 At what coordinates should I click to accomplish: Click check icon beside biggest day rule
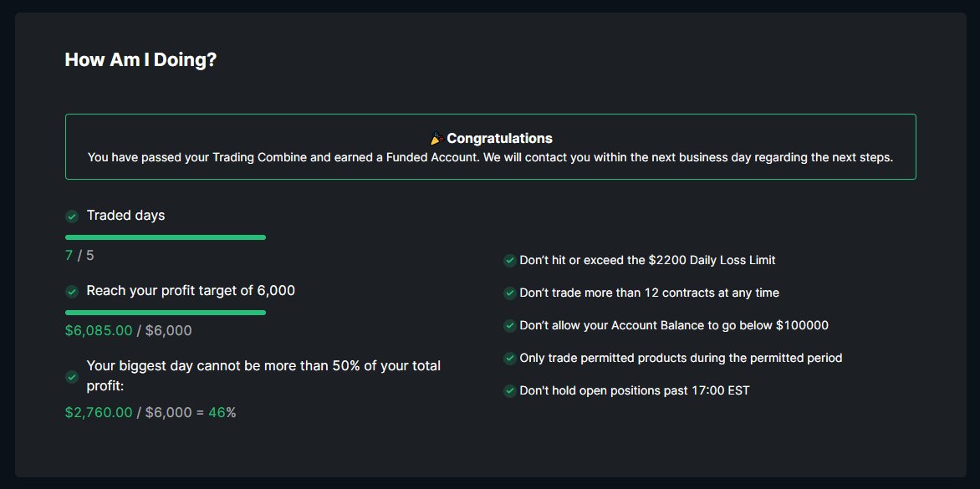pos(72,377)
